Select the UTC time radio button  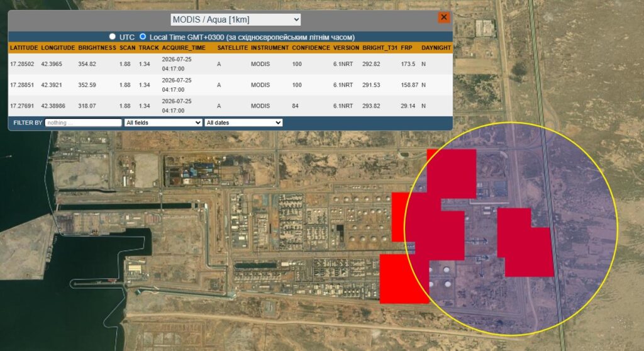[x=112, y=36]
